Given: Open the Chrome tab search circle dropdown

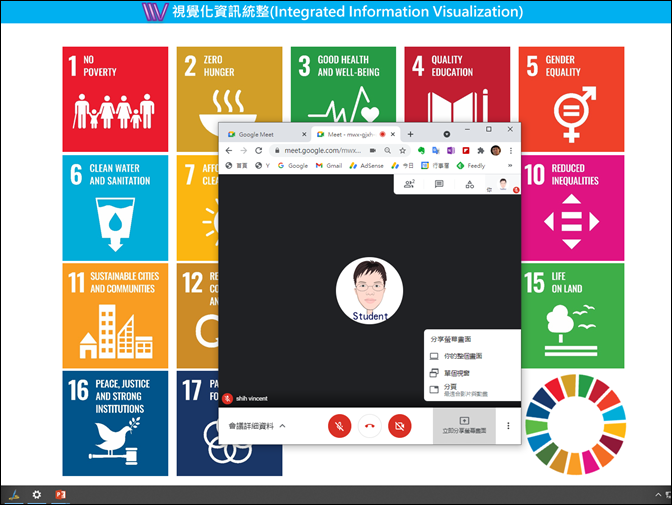Looking at the screenshot, I should [x=447, y=134].
